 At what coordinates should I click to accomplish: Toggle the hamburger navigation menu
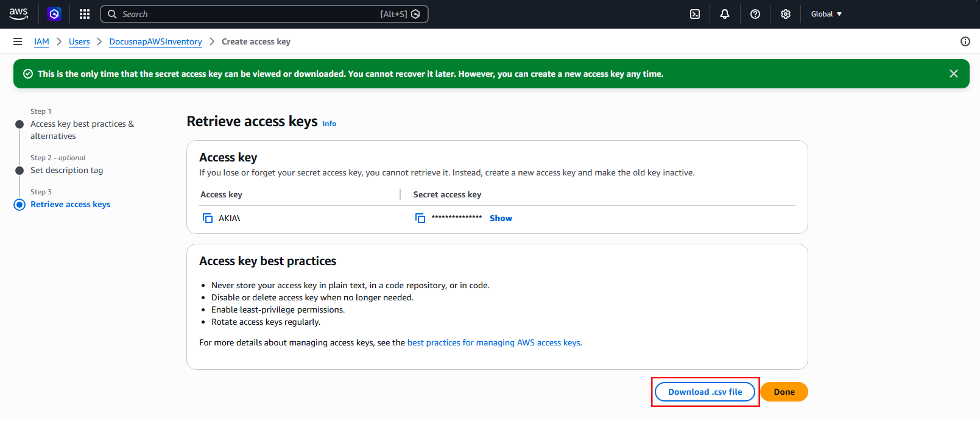(18, 41)
